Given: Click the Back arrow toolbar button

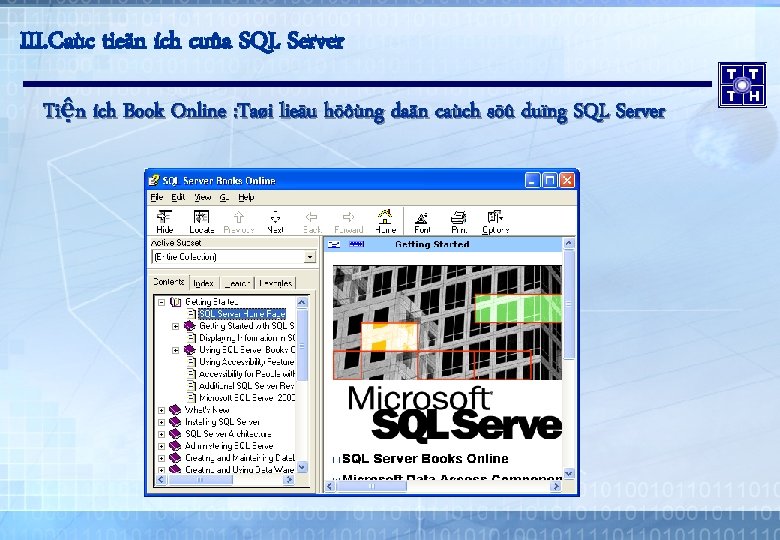Looking at the screenshot, I should click(312, 221).
